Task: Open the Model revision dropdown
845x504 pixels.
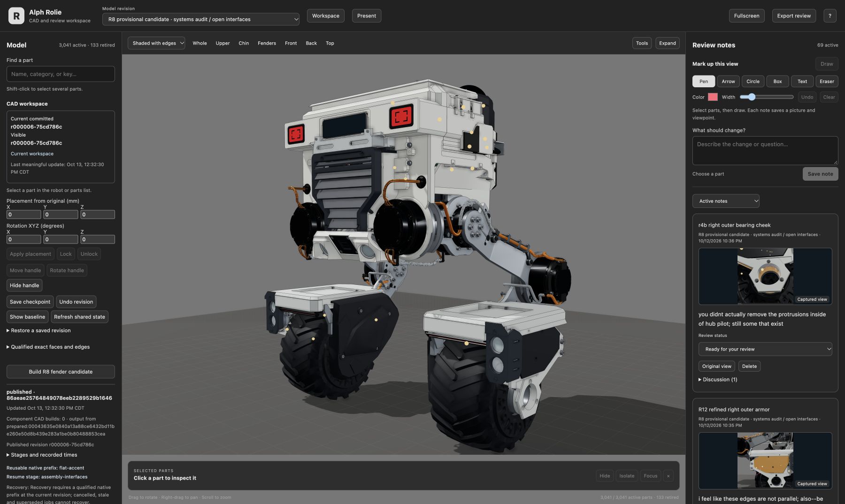Action: (x=201, y=19)
